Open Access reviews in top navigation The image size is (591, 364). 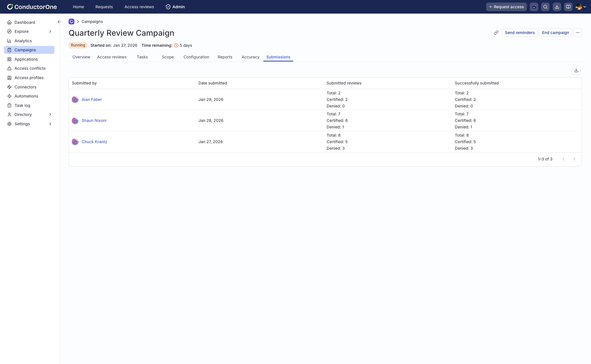click(139, 7)
